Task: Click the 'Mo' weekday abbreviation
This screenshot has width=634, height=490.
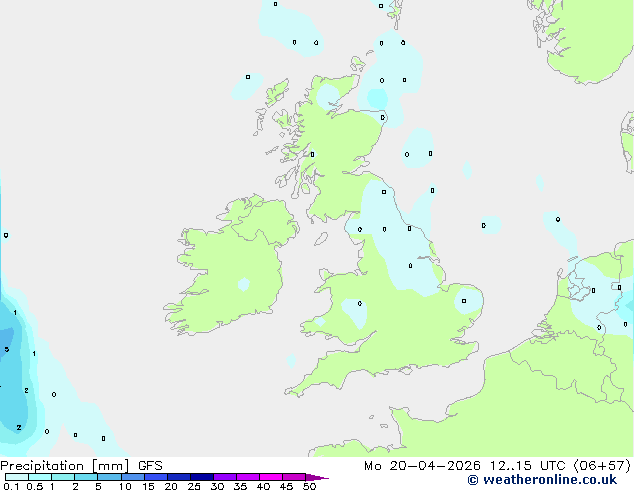Action: (372, 466)
